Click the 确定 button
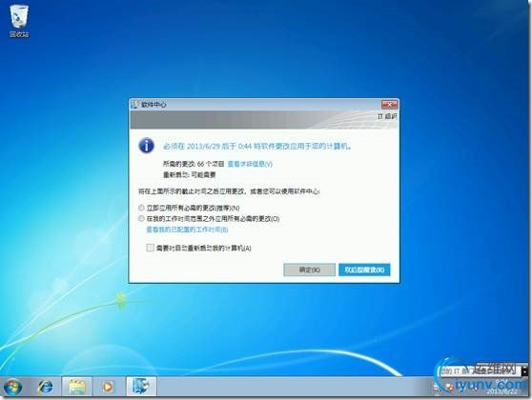532x400 pixels. click(309, 270)
